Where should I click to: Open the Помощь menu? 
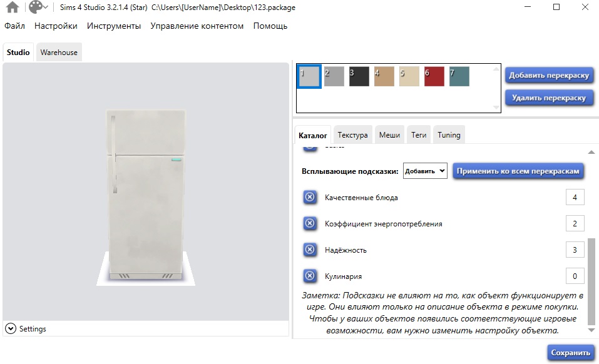click(x=270, y=26)
